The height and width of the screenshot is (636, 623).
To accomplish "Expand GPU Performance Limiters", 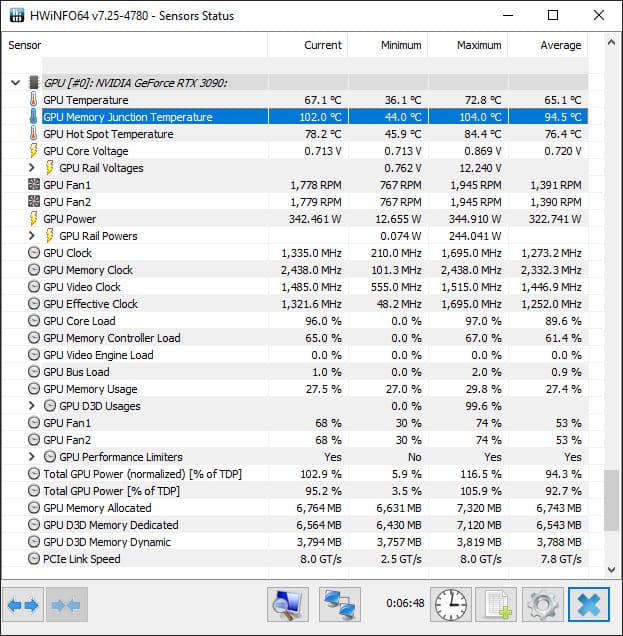I will pyautogui.click(x=32, y=457).
